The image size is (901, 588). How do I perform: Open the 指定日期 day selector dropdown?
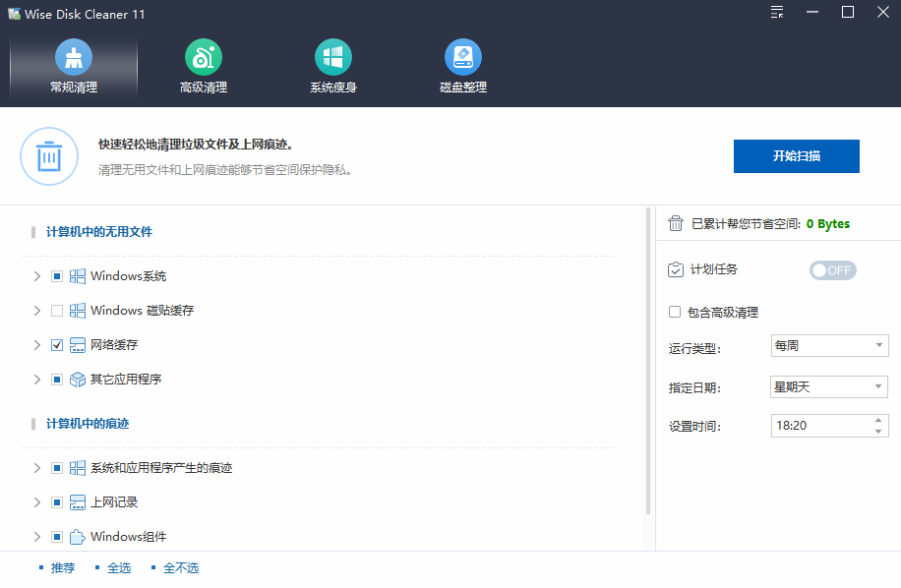click(829, 386)
